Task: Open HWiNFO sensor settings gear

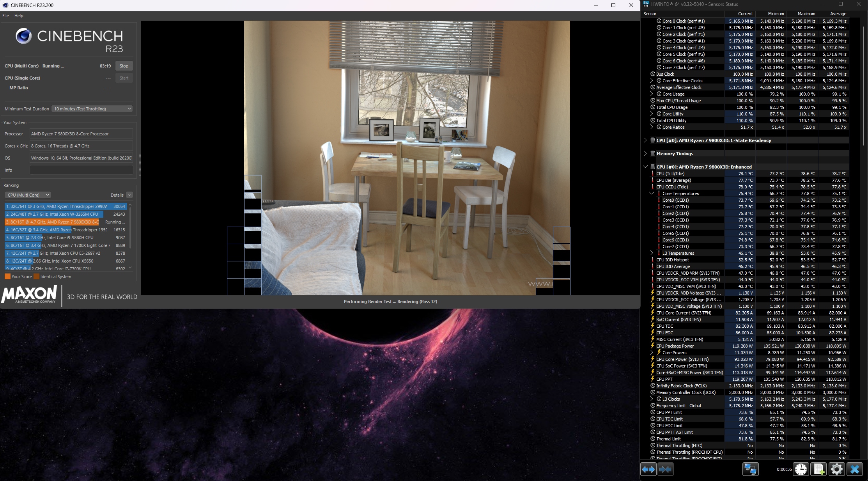Action: 836,469
